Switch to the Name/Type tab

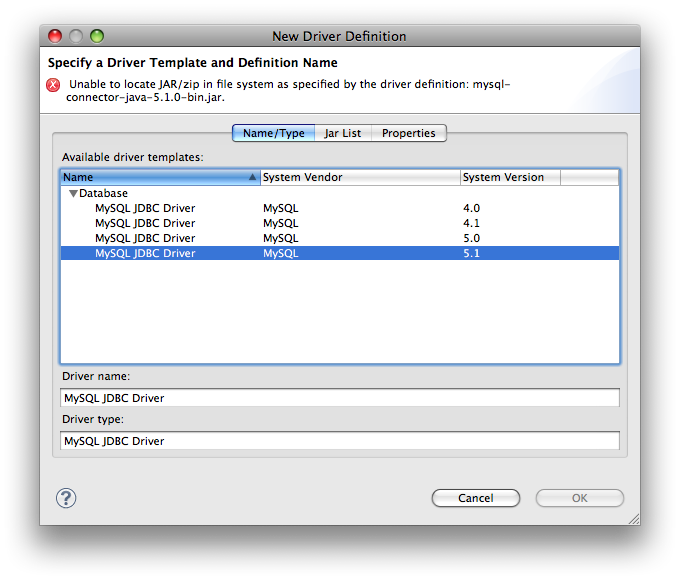pos(274,133)
